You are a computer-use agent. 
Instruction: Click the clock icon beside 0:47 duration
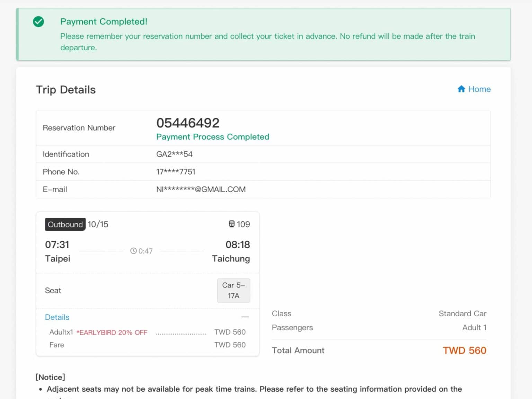[133, 251]
